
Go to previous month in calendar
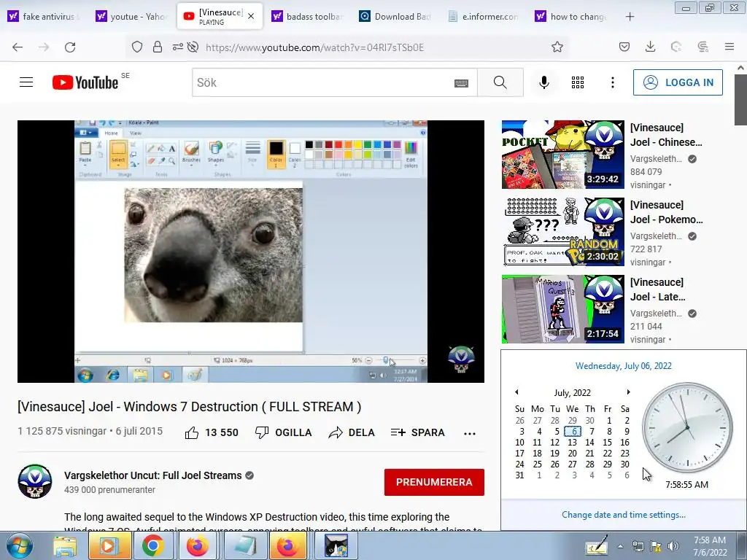[x=516, y=392]
